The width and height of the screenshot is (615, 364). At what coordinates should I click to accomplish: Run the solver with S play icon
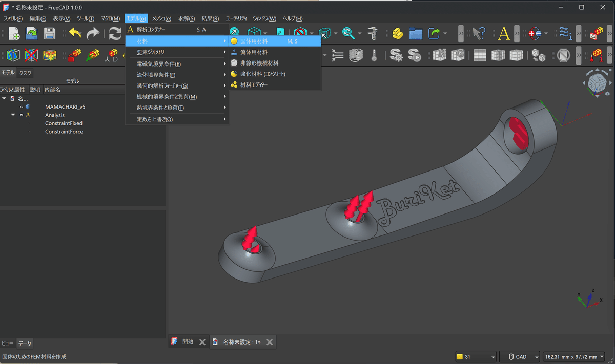coord(414,55)
